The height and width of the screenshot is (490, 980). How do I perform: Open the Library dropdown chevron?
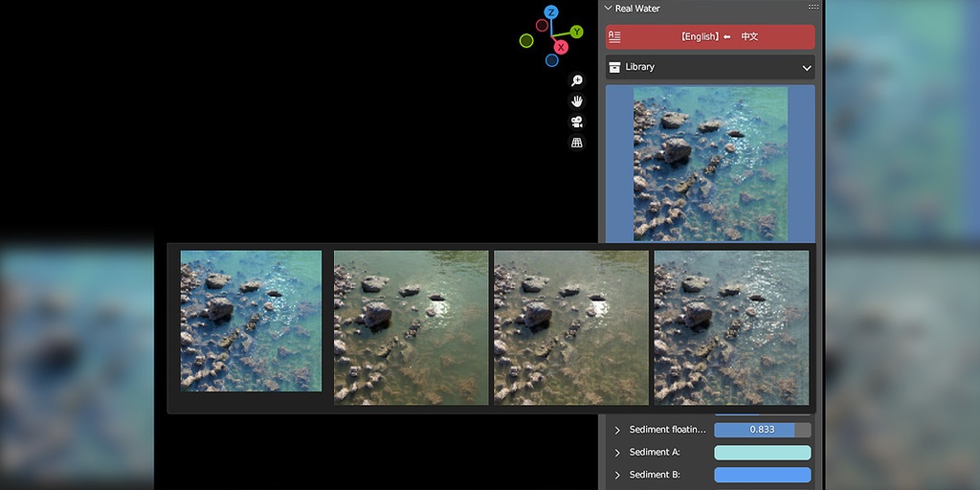click(806, 68)
